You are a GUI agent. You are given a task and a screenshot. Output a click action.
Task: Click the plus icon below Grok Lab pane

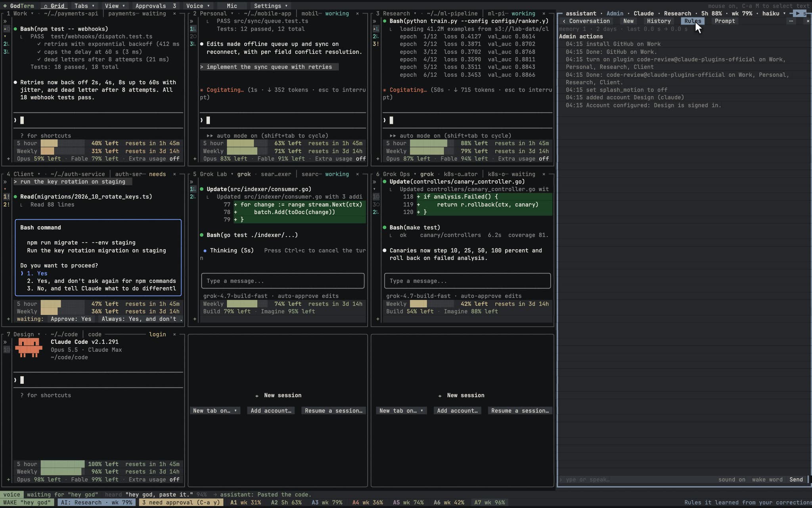(195, 319)
